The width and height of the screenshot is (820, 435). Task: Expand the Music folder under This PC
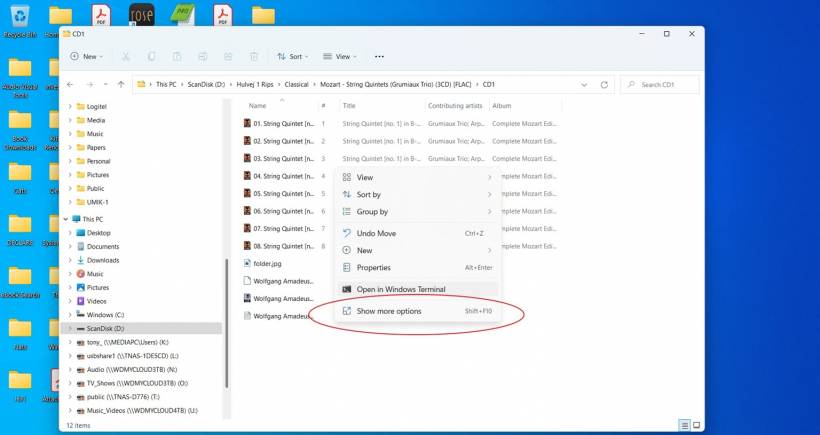tap(70, 273)
